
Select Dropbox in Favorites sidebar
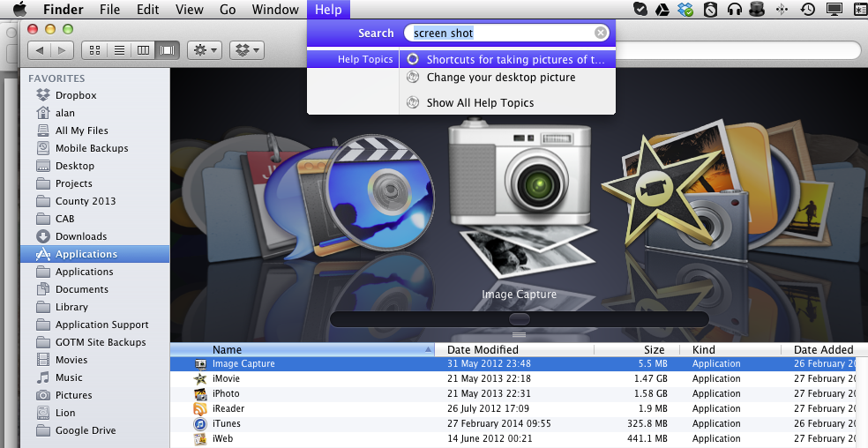[95, 95]
